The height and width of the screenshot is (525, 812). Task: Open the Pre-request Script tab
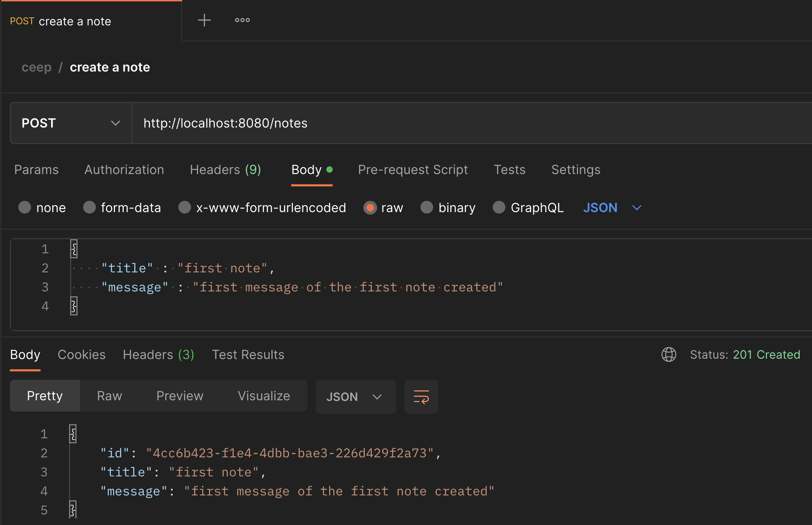pos(413,169)
